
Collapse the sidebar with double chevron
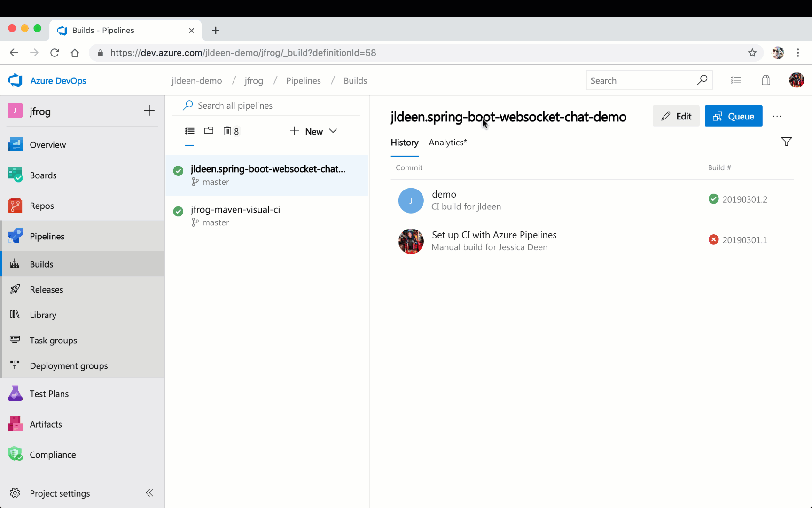coord(149,493)
